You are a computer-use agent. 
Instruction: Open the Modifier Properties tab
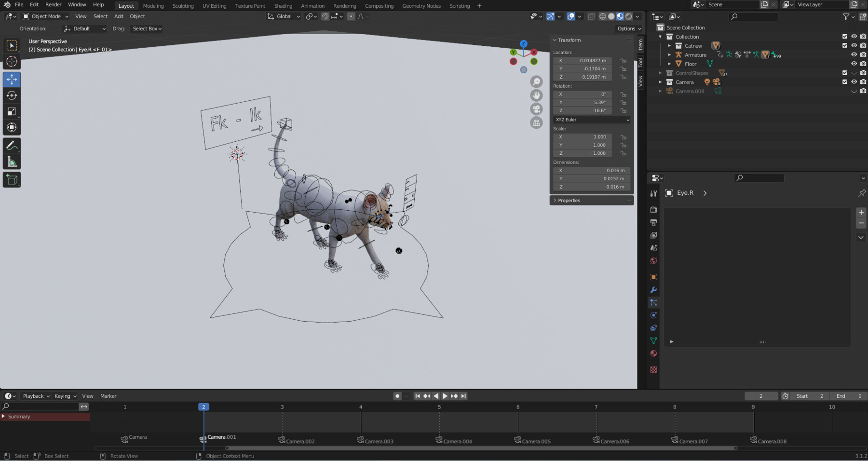click(x=653, y=290)
